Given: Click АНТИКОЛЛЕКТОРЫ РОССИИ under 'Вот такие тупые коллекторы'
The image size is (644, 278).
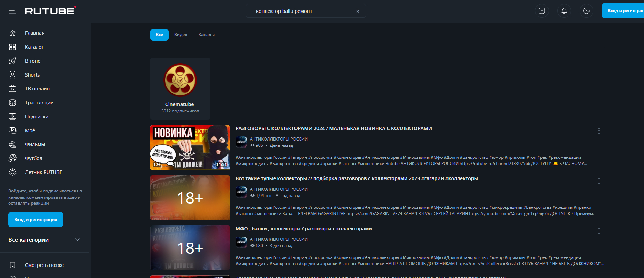Looking at the screenshot, I should (x=279, y=189).
